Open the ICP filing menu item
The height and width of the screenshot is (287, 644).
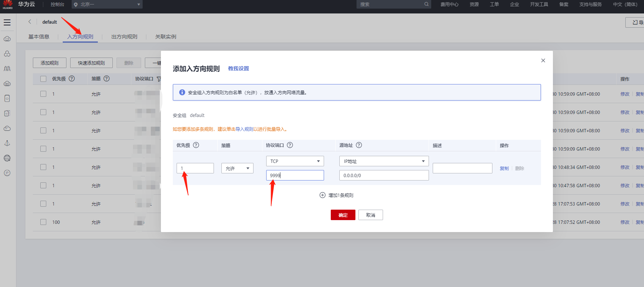point(564,4)
